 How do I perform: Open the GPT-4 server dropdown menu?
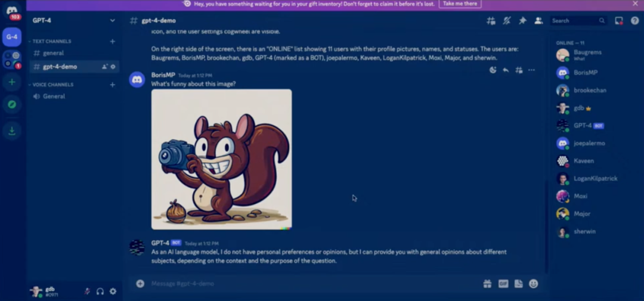(112, 21)
